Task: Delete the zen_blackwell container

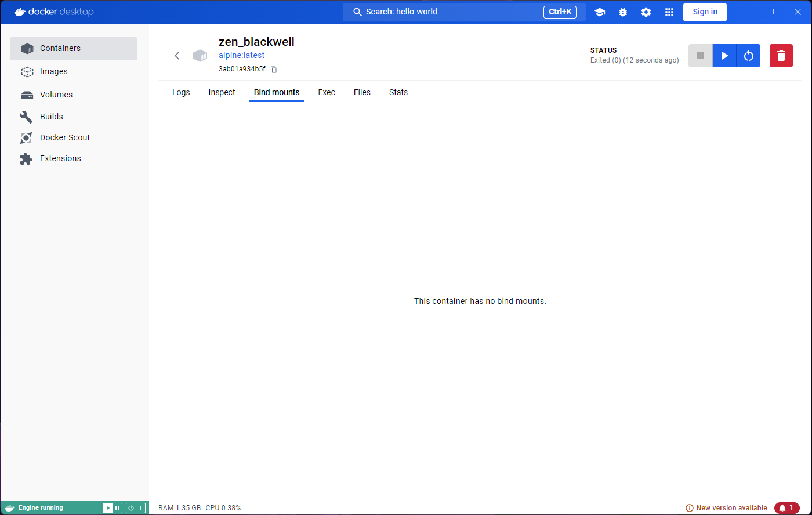Action: click(x=781, y=56)
